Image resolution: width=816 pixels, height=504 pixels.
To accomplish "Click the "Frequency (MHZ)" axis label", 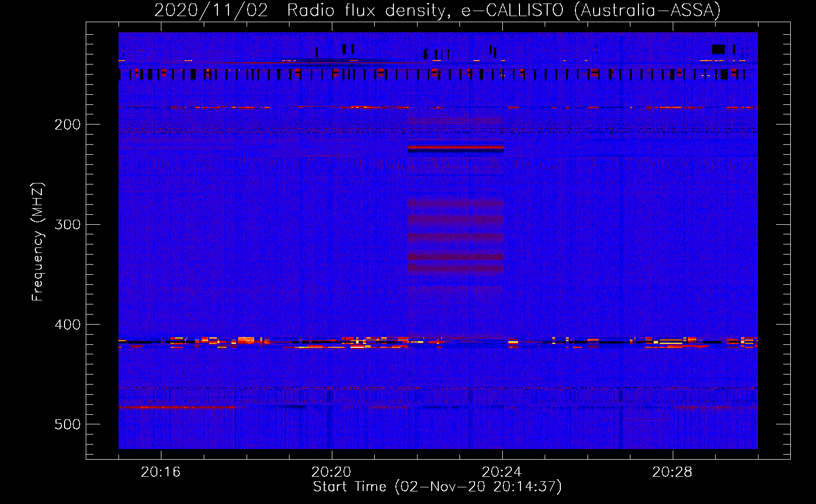I will tap(37, 242).
